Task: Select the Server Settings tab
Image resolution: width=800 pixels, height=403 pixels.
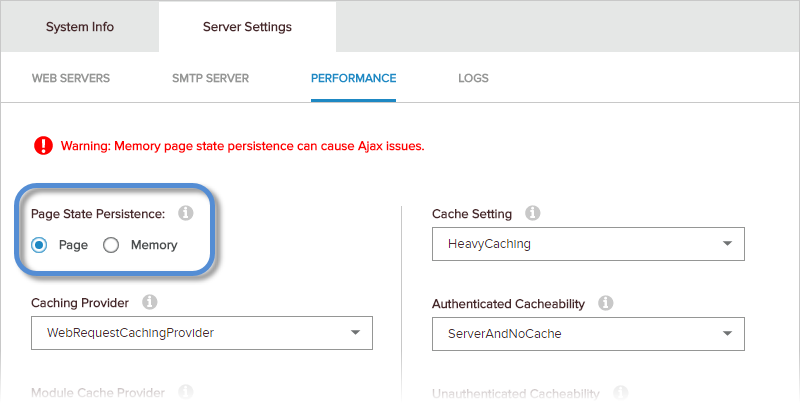Action: (x=247, y=27)
